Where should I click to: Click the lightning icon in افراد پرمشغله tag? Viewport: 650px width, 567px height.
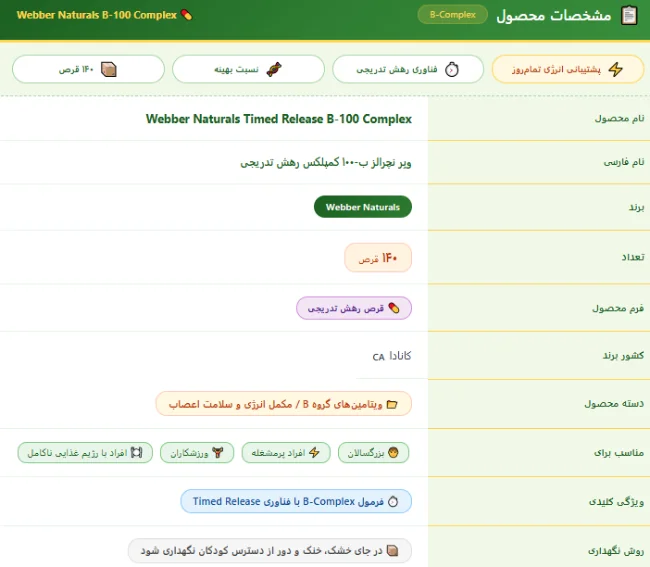314,453
